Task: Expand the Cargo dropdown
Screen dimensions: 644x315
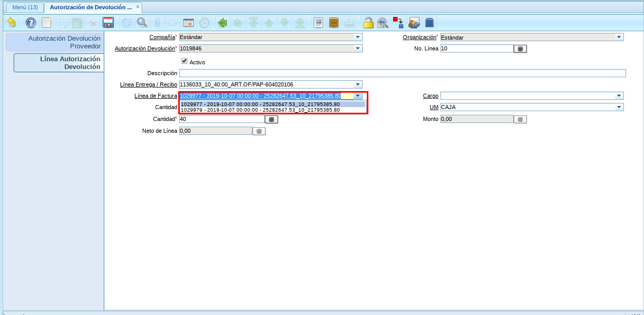Action: tap(619, 96)
